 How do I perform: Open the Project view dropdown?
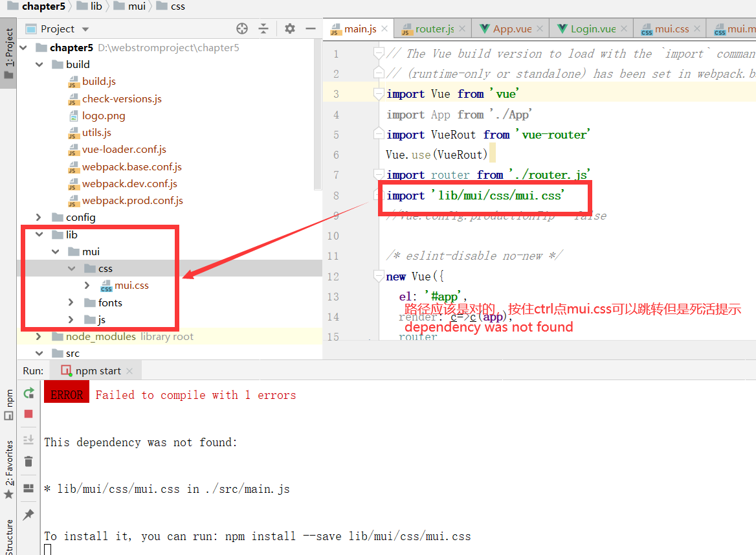pos(85,29)
